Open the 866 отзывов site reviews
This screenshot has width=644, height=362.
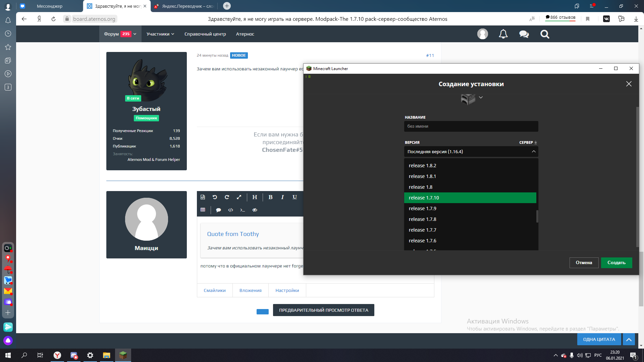click(560, 18)
